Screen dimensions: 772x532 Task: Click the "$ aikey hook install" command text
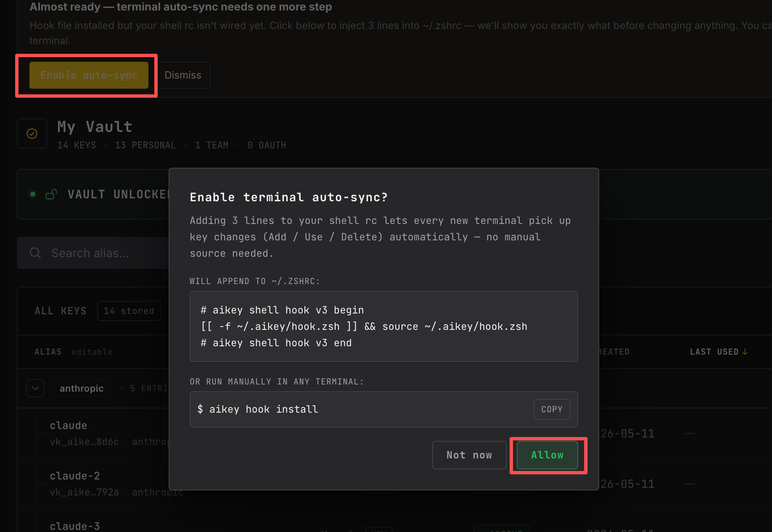point(258,409)
